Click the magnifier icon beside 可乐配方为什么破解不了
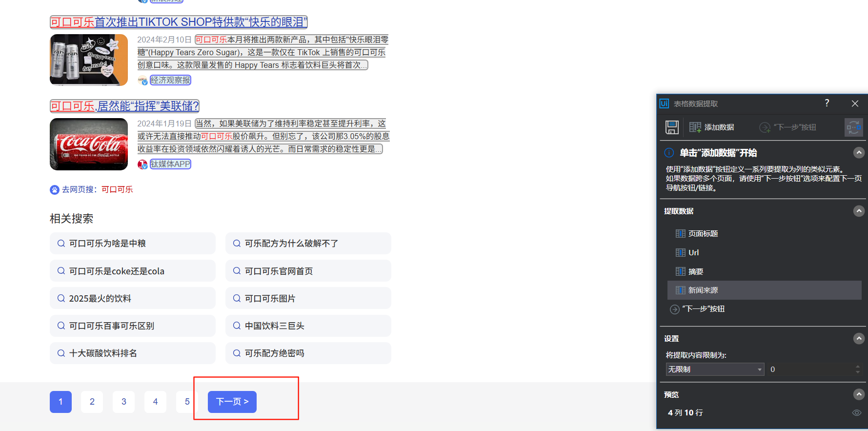The height and width of the screenshot is (431, 868). (x=237, y=243)
